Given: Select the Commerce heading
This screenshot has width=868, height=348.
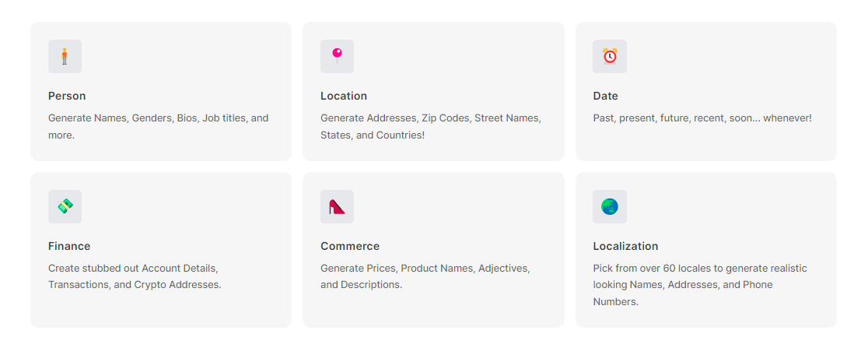Looking at the screenshot, I should tap(350, 246).
